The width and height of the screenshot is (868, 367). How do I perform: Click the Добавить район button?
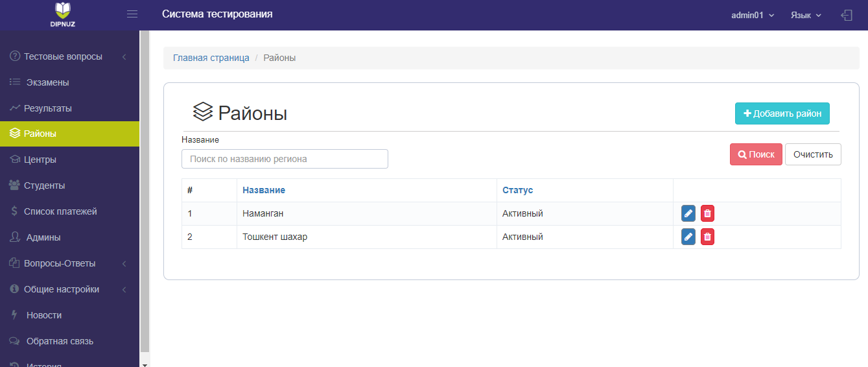[x=782, y=113]
